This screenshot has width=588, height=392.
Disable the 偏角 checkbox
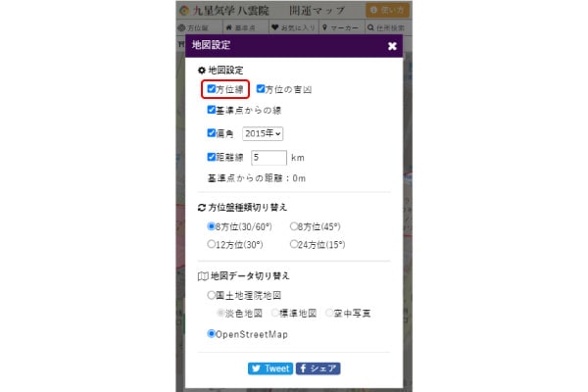[211, 133]
